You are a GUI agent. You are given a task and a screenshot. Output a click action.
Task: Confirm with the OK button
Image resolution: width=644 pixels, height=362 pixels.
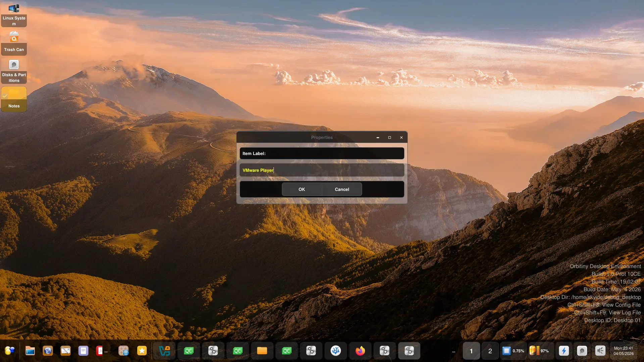302,189
